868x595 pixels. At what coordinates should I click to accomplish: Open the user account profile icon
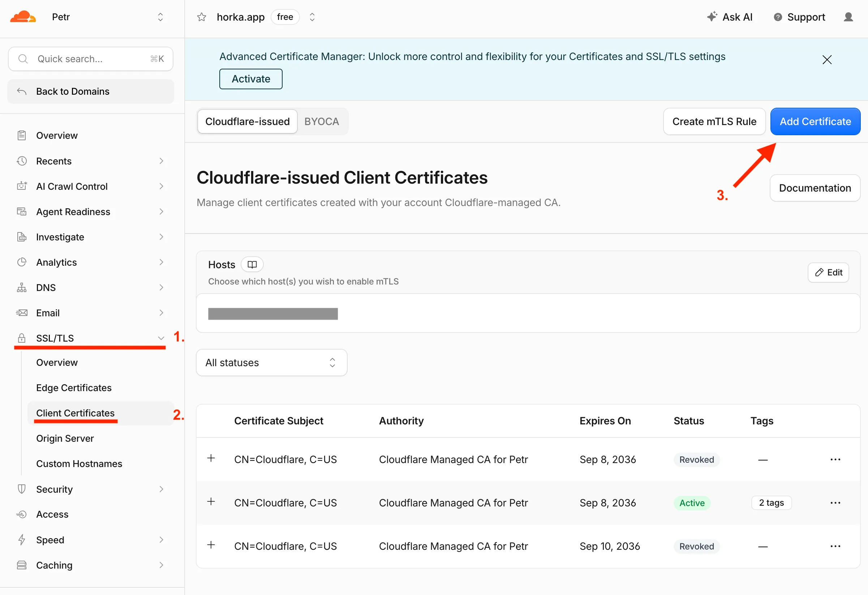848,17
